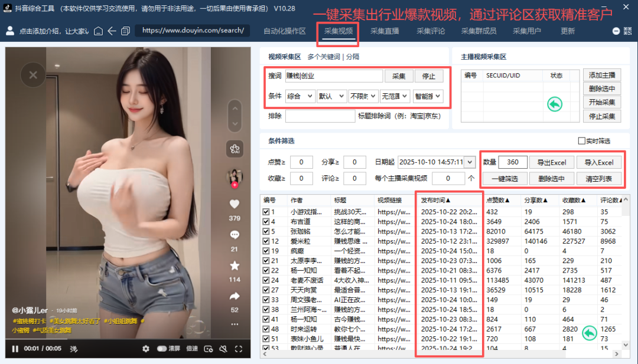Go to next video with down chevron

235,123
